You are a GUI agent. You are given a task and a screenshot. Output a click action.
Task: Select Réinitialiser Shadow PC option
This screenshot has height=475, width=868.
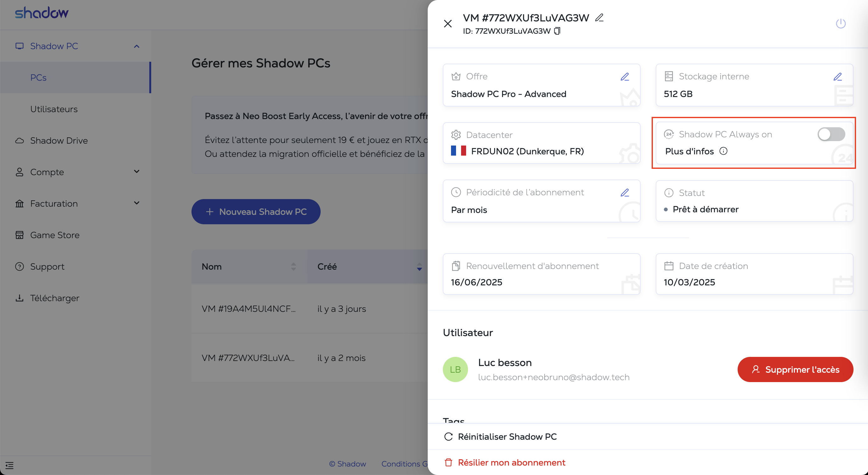coord(507,436)
